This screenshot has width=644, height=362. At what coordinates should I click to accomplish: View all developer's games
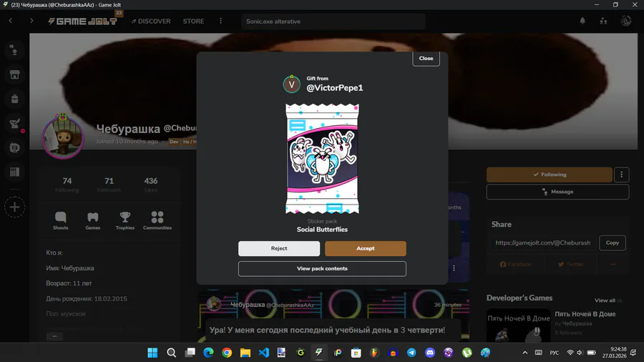605,300
